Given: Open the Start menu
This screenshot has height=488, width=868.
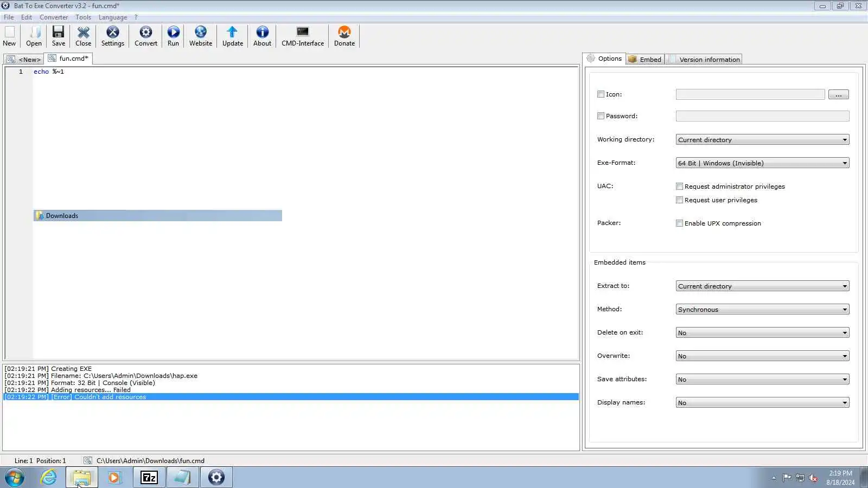Looking at the screenshot, I should point(15,478).
